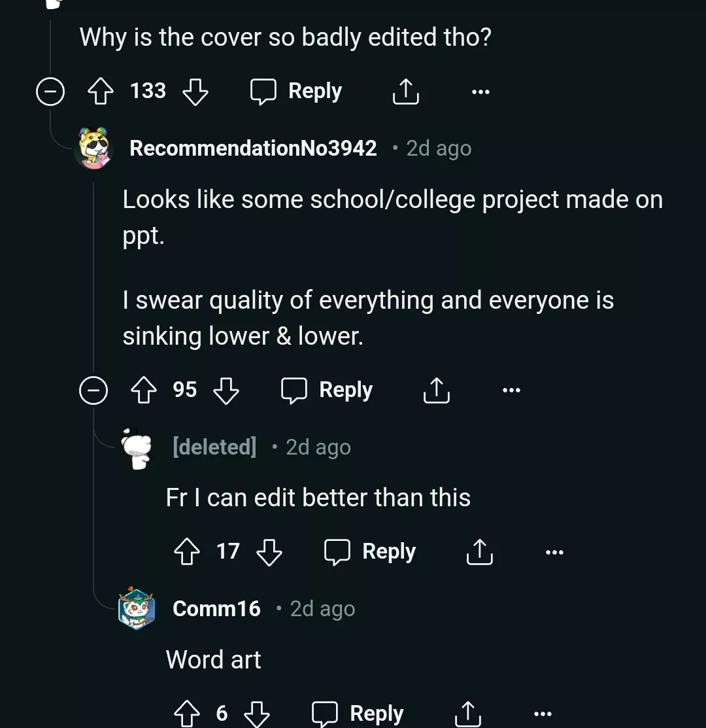Share the deleted user's comment

(x=479, y=552)
